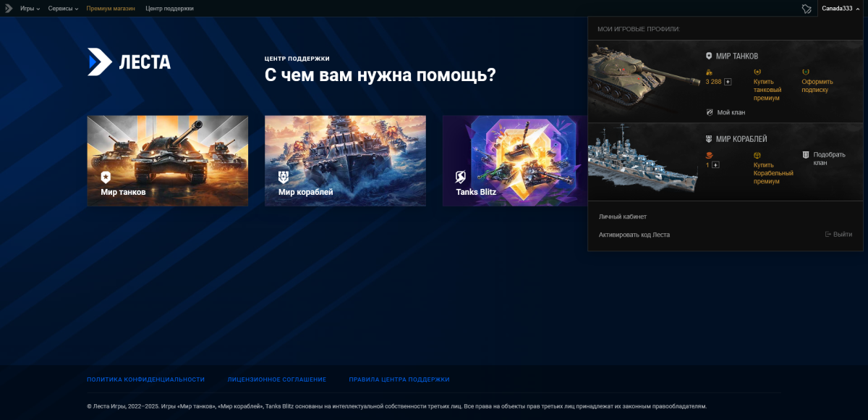Viewport: 868px width, 420px height.
Task: Open the Сервисы dropdown menu
Action: [x=63, y=9]
